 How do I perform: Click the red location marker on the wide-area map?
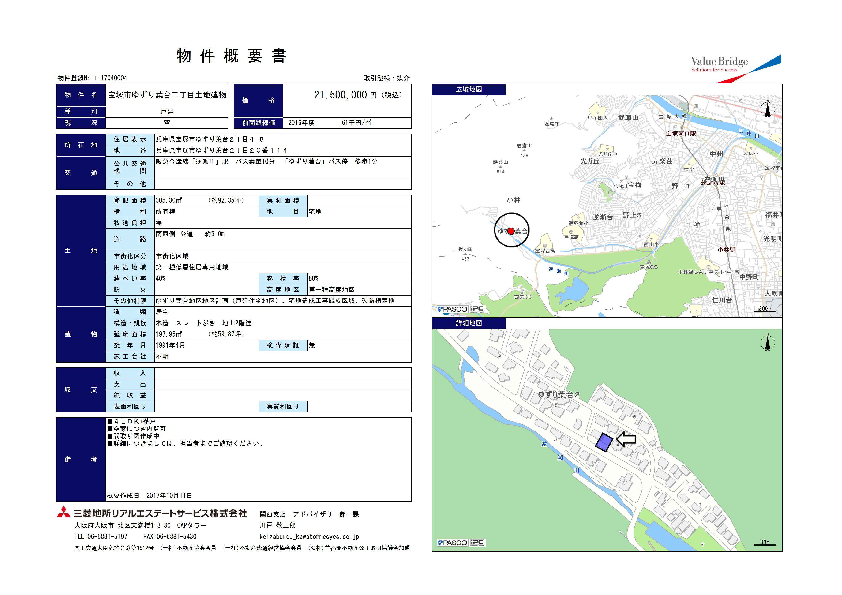click(x=511, y=231)
